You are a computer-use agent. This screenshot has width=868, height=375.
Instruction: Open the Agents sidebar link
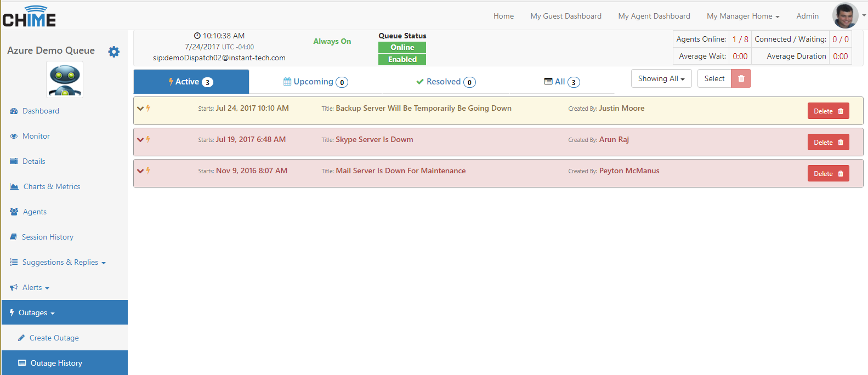(x=35, y=212)
